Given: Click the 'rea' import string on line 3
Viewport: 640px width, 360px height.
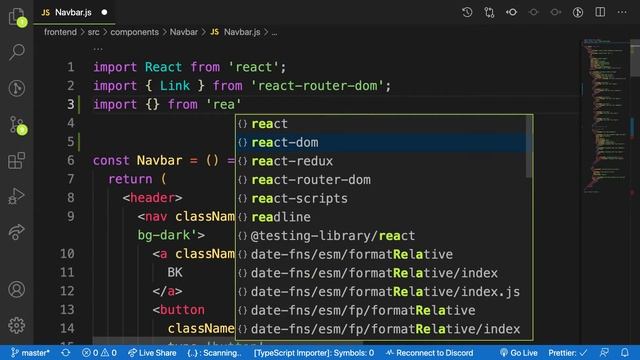Looking at the screenshot, I should click(224, 104).
